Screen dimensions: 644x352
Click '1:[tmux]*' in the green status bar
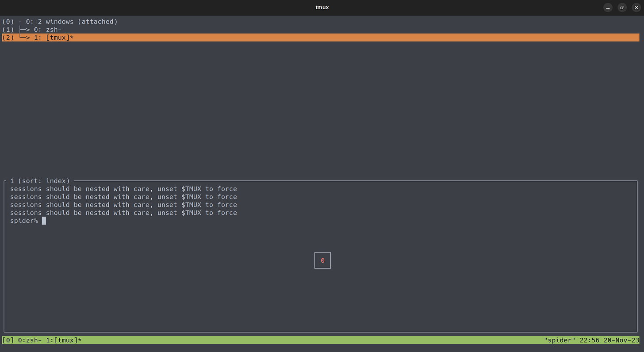tap(64, 340)
